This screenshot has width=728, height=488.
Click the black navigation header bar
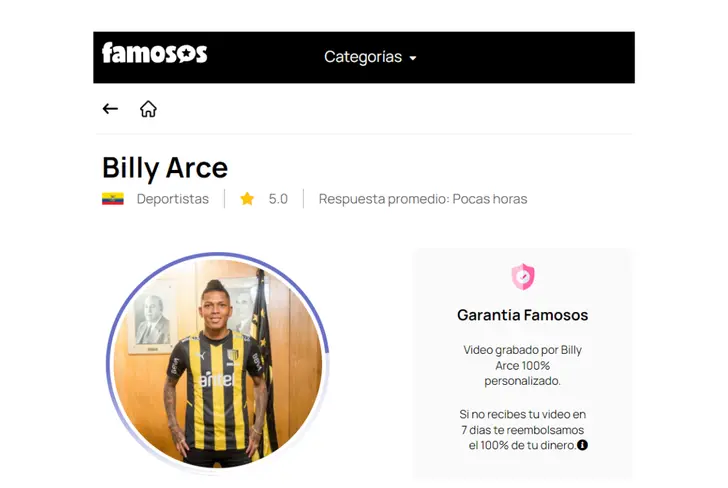coord(364,58)
